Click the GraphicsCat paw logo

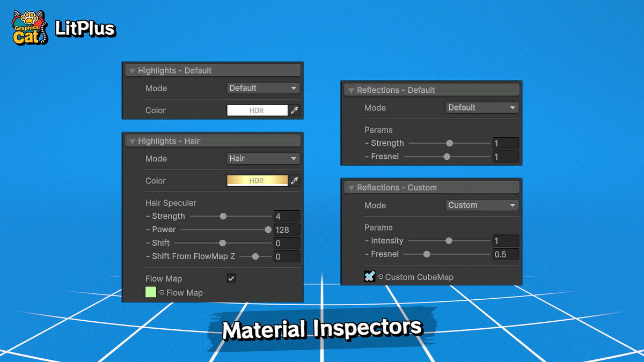(29, 27)
